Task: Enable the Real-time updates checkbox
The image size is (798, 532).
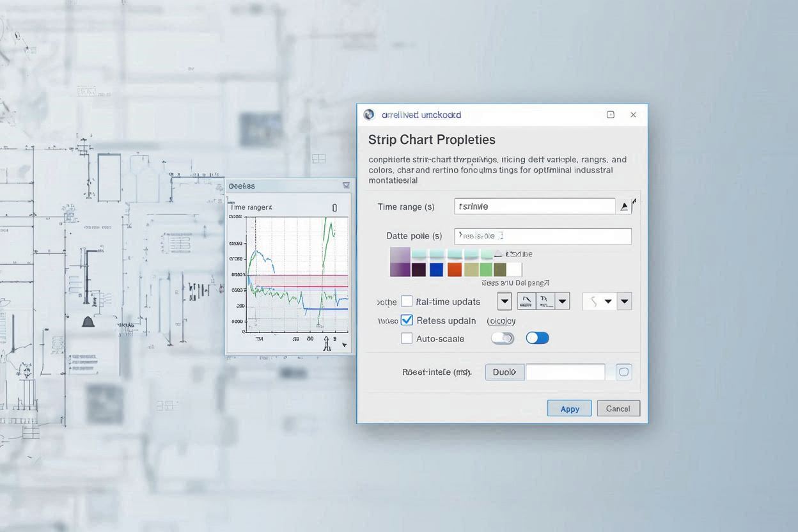Action: click(407, 301)
